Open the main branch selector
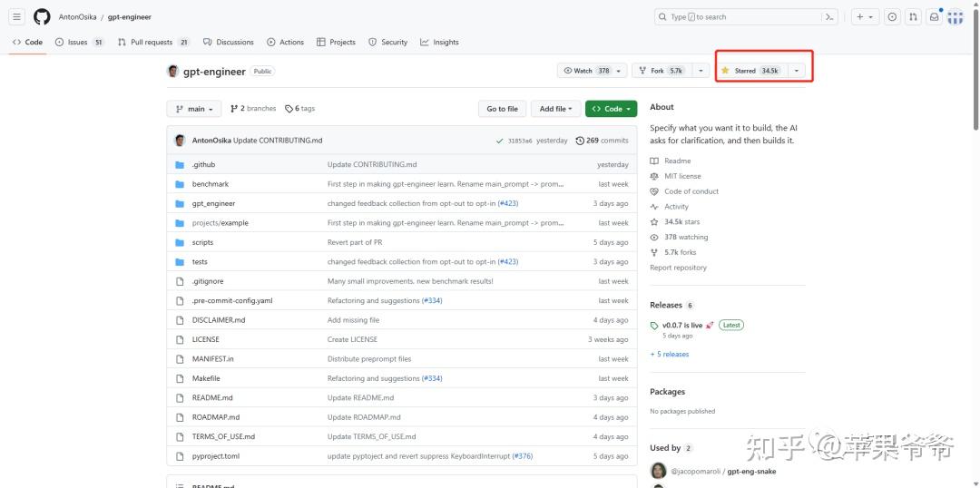 (x=194, y=109)
